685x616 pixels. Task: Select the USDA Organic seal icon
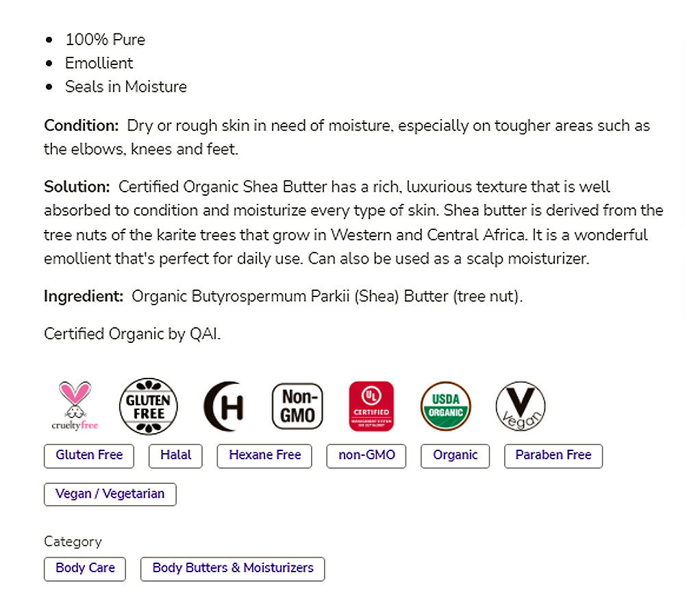tap(446, 407)
